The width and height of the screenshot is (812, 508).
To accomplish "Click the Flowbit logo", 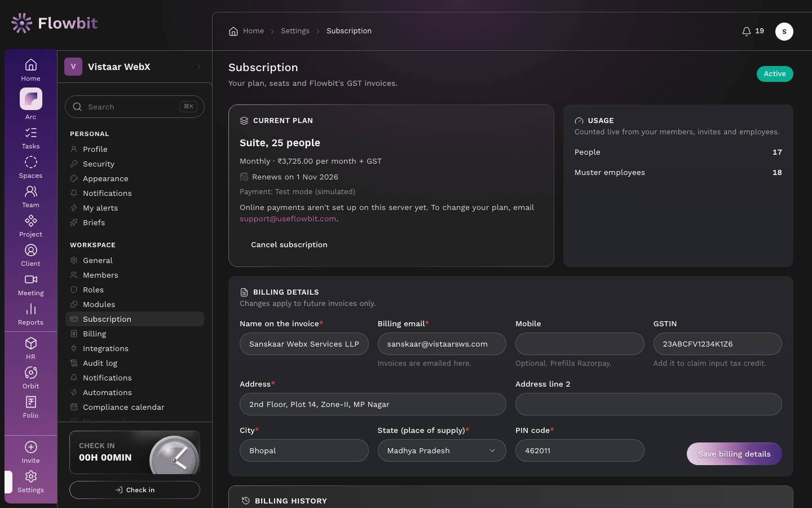I will pyautogui.click(x=54, y=23).
